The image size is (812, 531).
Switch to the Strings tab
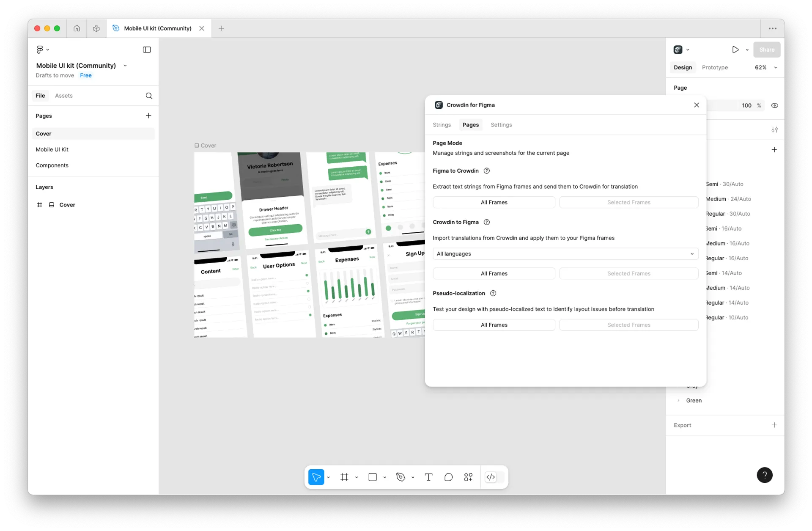442,125
